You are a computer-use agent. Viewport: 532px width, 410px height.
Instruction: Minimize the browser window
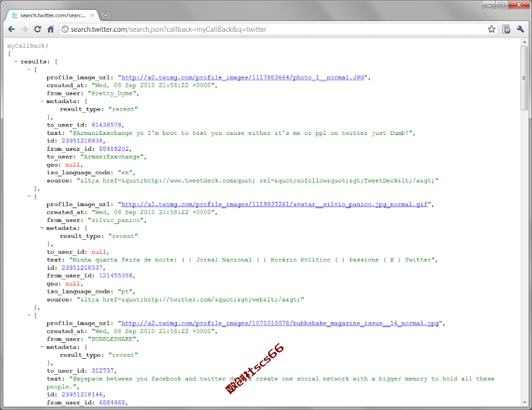489,5
